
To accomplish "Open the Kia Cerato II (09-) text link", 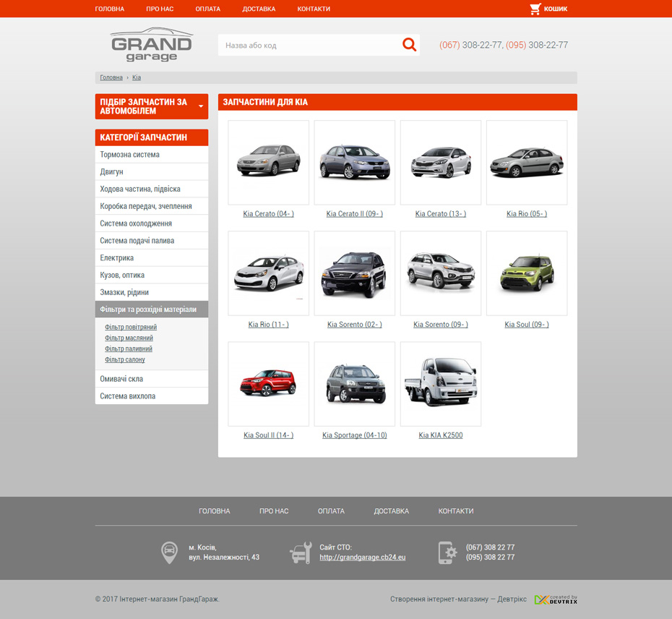I will pyautogui.click(x=355, y=213).
